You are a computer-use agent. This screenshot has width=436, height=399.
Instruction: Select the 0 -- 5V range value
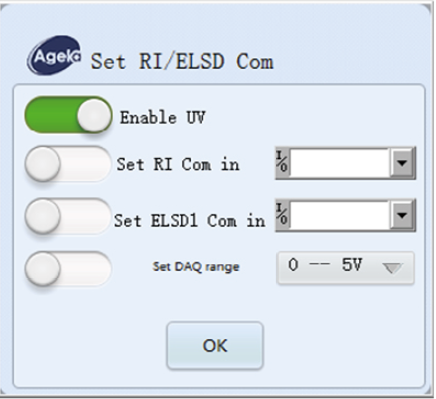coord(325,265)
